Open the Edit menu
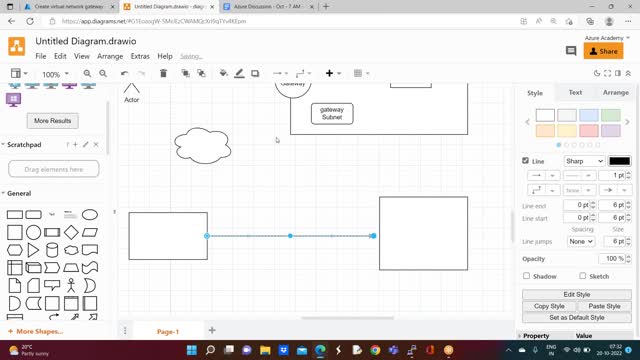 (x=60, y=56)
